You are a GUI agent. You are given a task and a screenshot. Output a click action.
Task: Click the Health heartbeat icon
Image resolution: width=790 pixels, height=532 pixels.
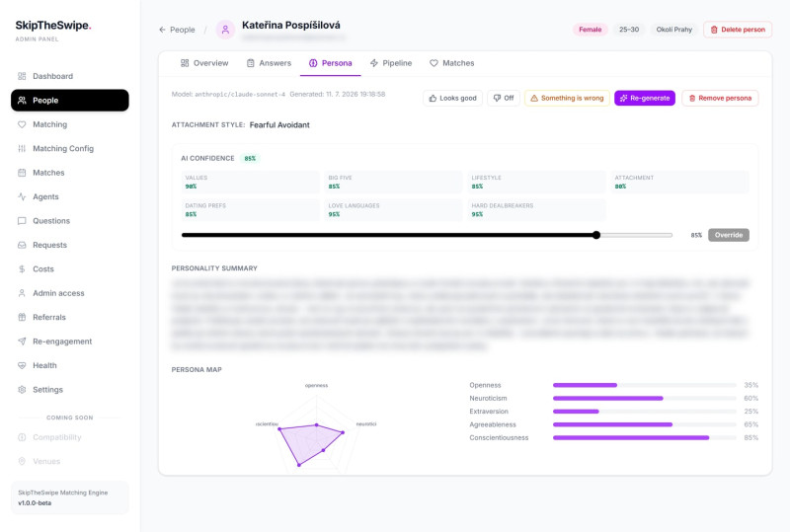click(x=22, y=366)
